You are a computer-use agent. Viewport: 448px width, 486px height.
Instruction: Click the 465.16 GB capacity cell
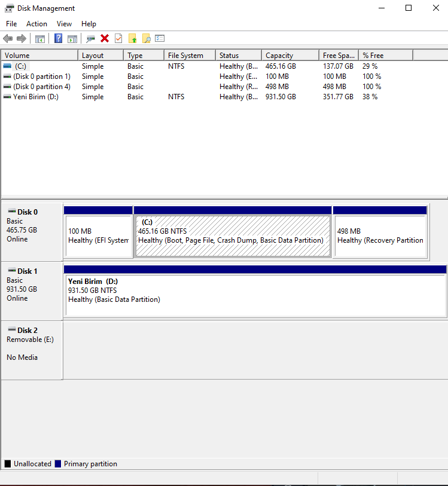[281, 66]
